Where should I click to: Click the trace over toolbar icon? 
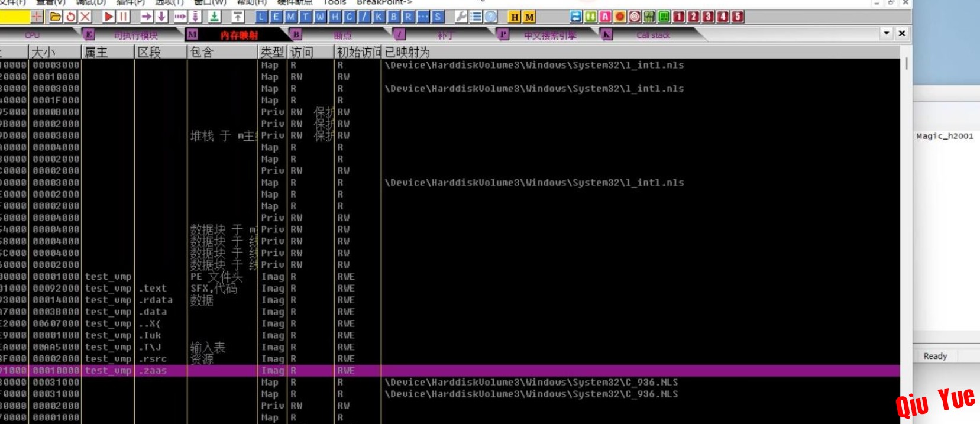tap(195, 17)
